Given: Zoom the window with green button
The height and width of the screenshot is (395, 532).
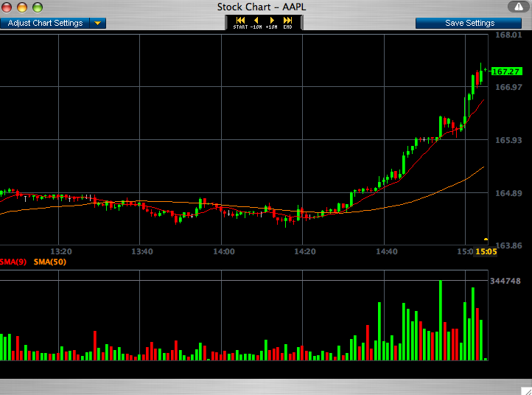Looking at the screenshot, I should pyautogui.click(x=38, y=7).
